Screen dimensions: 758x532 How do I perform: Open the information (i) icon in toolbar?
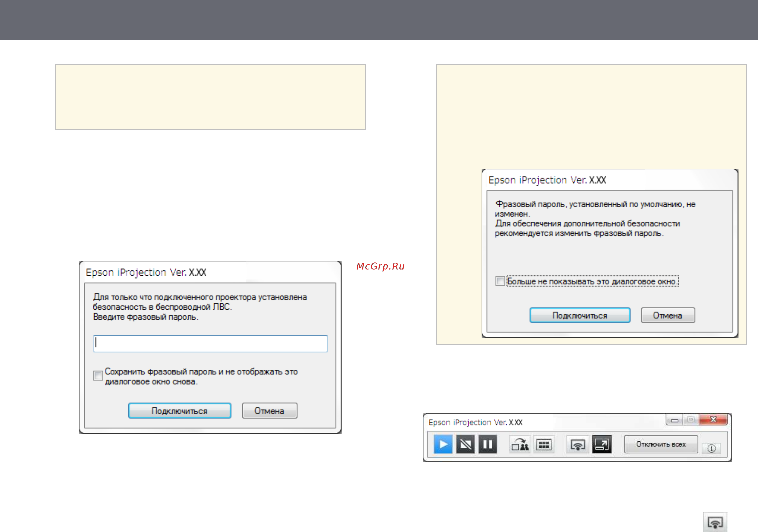(712, 448)
